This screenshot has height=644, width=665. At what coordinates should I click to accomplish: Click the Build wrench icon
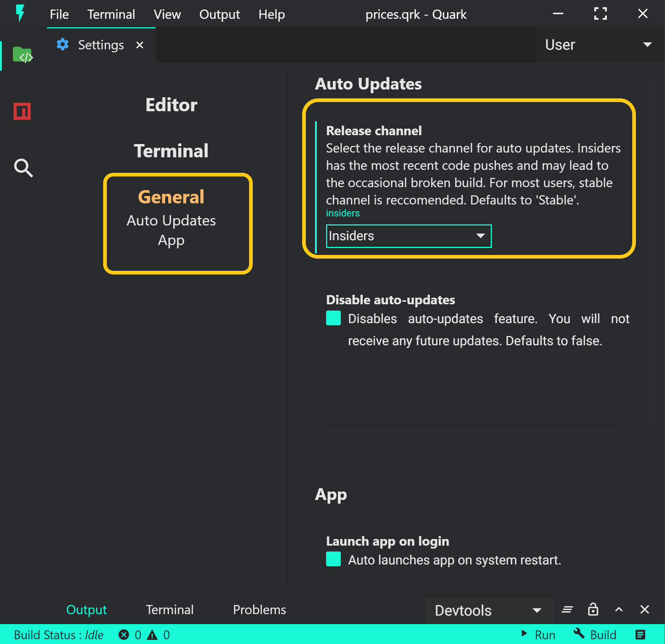tap(579, 634)
